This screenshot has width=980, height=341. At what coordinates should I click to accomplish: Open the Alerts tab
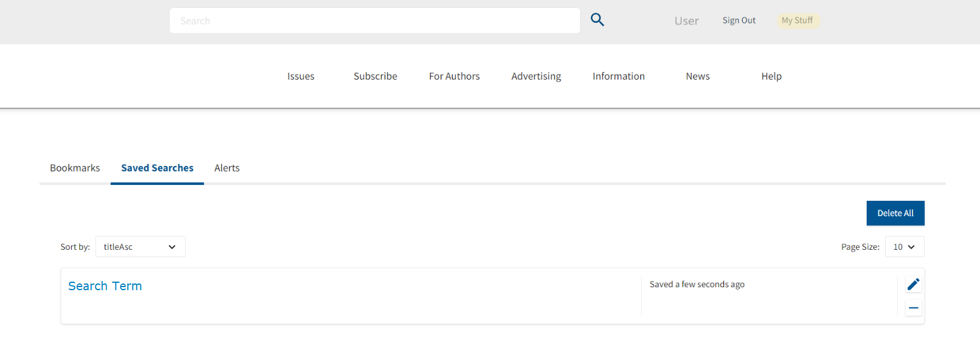point(227,168)
